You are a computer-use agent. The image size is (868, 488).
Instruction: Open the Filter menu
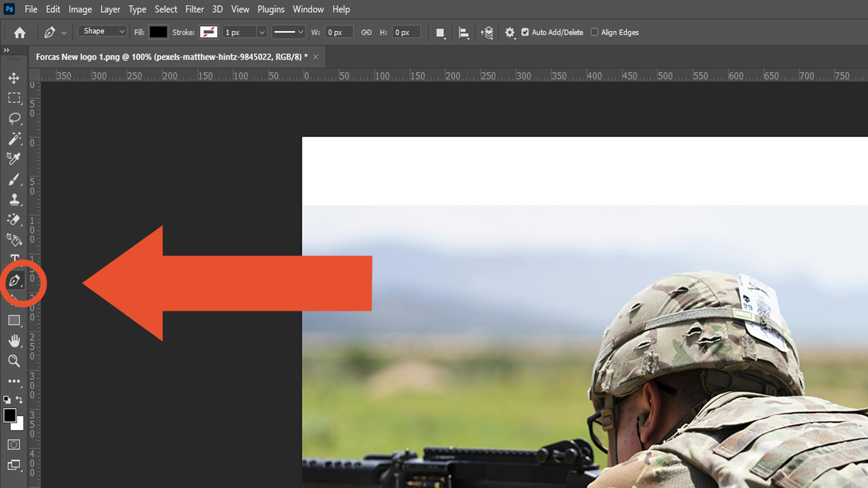194,10
